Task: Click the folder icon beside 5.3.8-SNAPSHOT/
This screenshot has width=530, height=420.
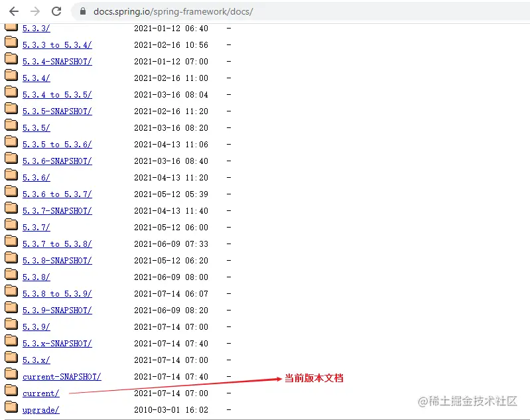Action: click(11, 257)
